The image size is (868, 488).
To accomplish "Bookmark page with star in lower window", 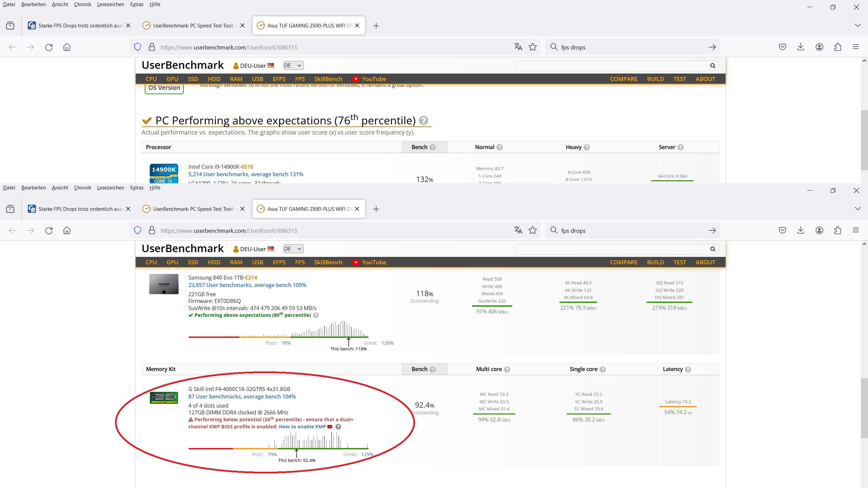I will point(533,230).
